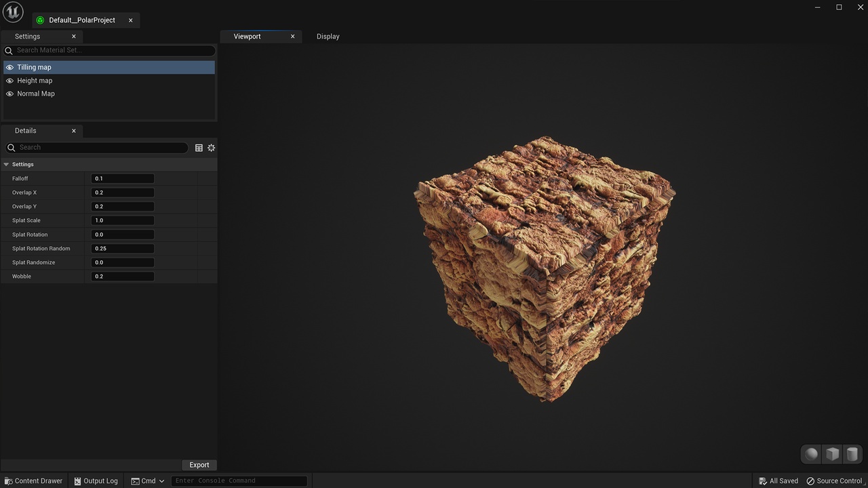Edit the Falloff value field
The width and height of the screenshot is (868, 488).
point(123,179)
